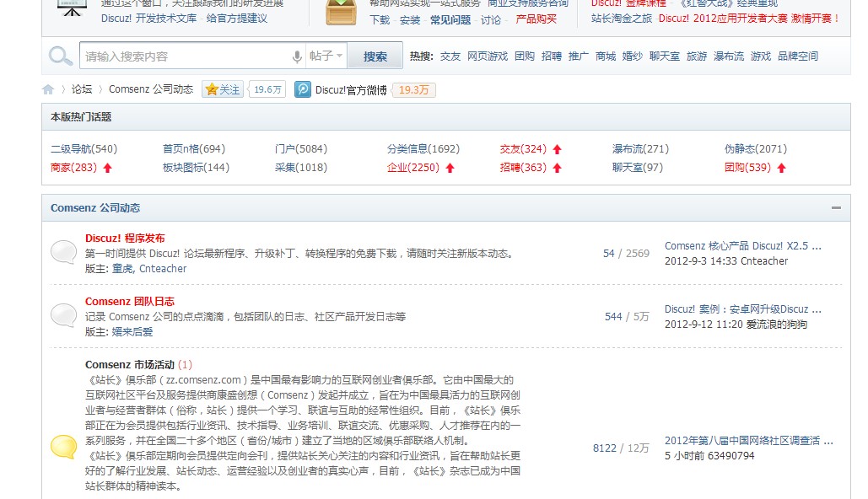Screen dimensions: 868x499
Task: Open hot topic 聊天室(97)
Action: [637, 168]
